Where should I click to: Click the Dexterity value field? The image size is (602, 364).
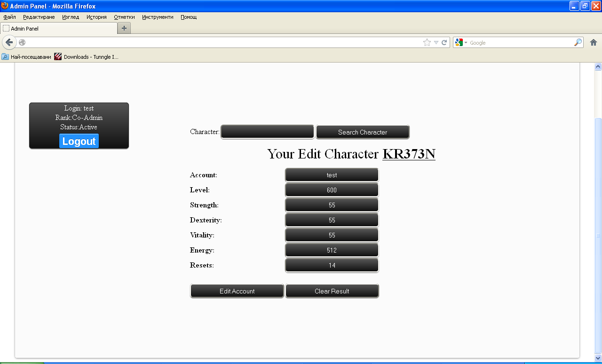pyautogui.click(x=332, y=220)
